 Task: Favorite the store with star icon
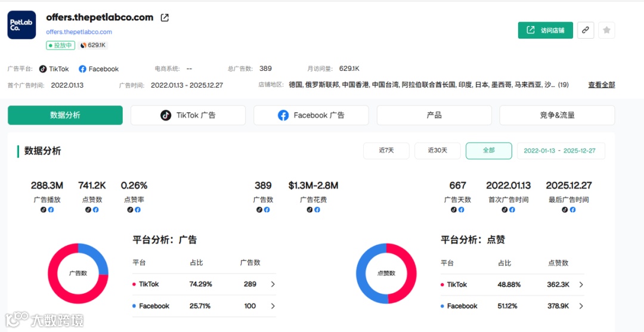606,30
